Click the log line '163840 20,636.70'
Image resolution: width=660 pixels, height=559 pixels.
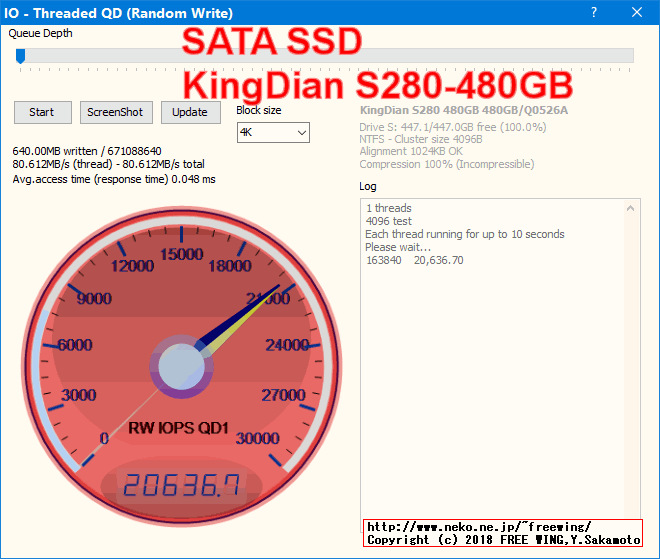point(415,260)
